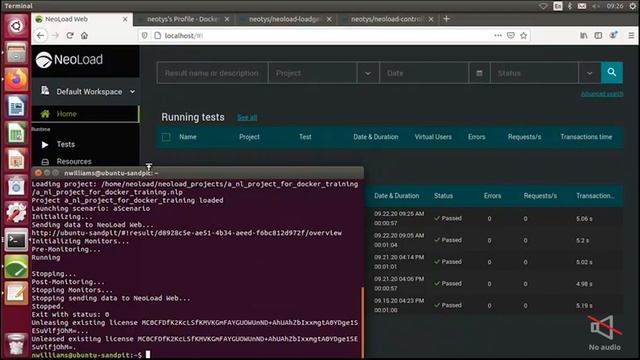
Task: Expand the Status filter dropdown
Action: point(589,73)
